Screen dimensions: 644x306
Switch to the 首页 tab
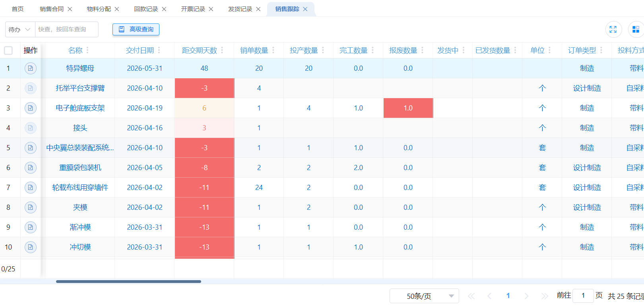[17, 9]
